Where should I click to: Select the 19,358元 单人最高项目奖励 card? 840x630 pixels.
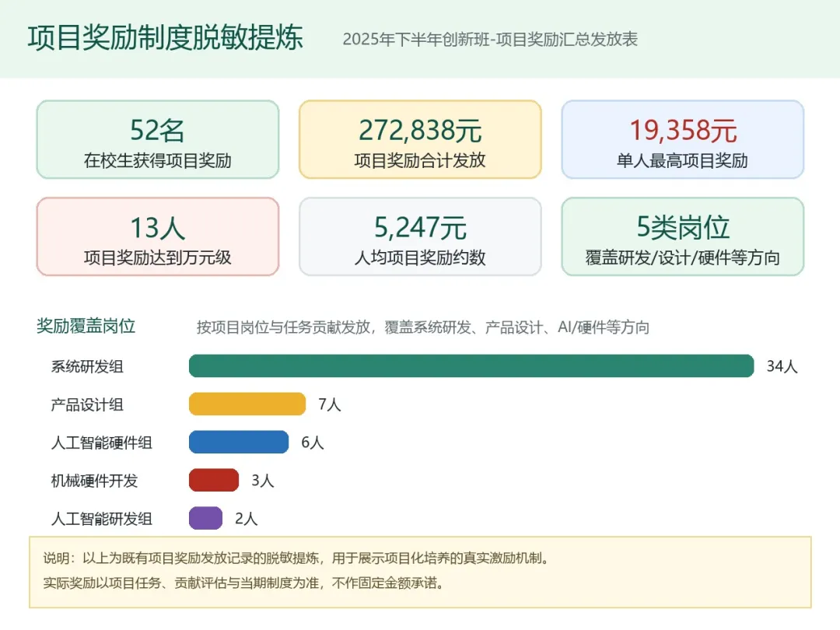[683, 139]
